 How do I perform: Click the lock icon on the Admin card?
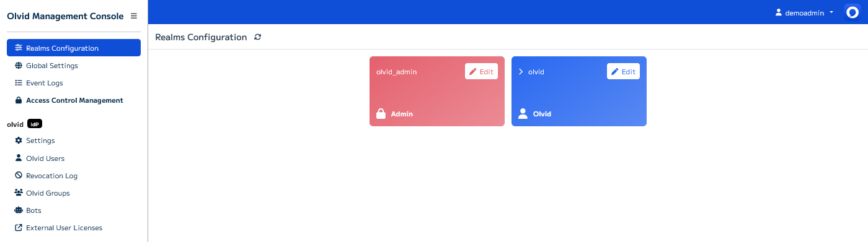point(381,114)
